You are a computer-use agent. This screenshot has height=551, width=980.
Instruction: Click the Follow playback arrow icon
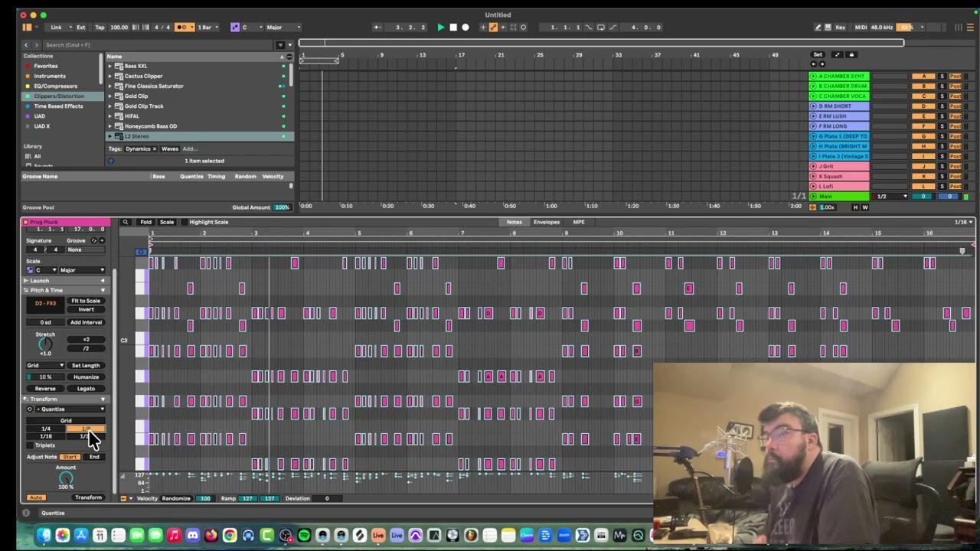[376, 28]
